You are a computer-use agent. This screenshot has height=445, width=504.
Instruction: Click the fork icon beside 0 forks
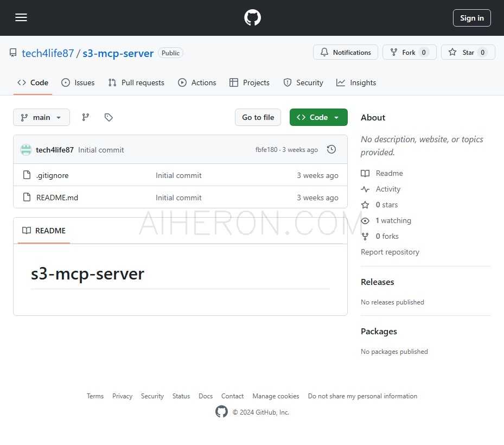pyautogui.click(x=365, y=236)
